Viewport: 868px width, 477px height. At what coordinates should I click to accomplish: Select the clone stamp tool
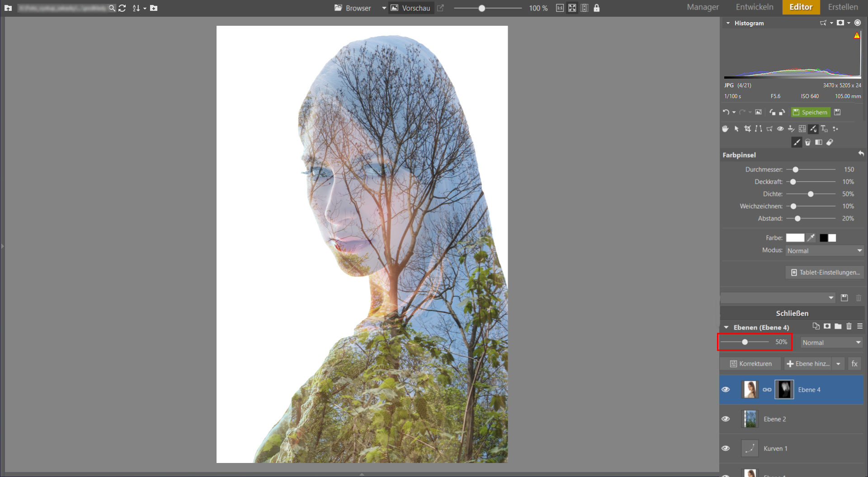[x=791, y=129]
